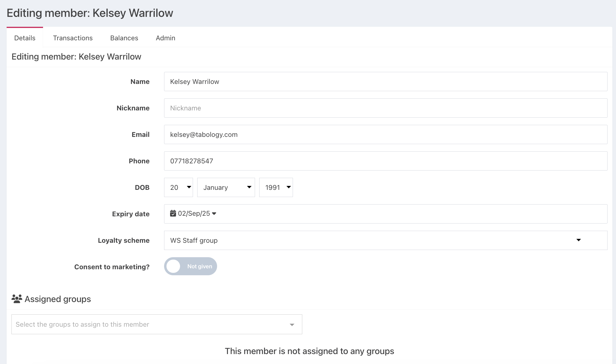Image resolution: width=616 pixels, height=364 pixels.
Task: Toggle the Consent to marketing switch
Action: tap(191, 266)
